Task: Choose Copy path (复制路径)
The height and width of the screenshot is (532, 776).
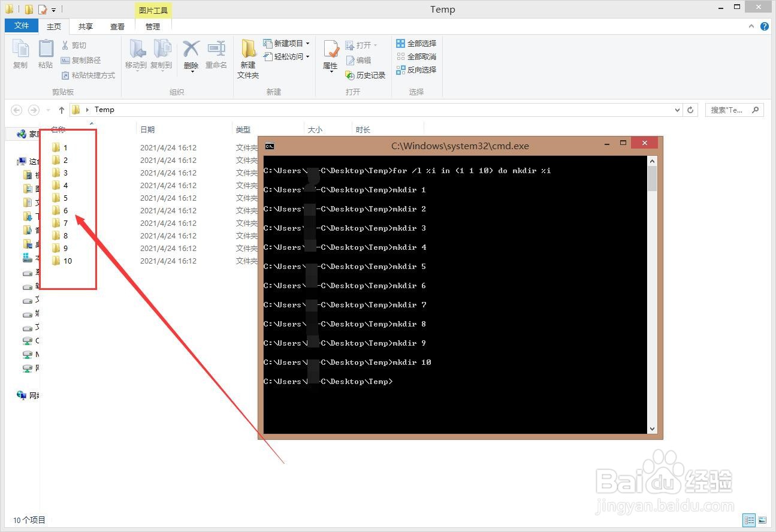Action: [x=81, y=61]
